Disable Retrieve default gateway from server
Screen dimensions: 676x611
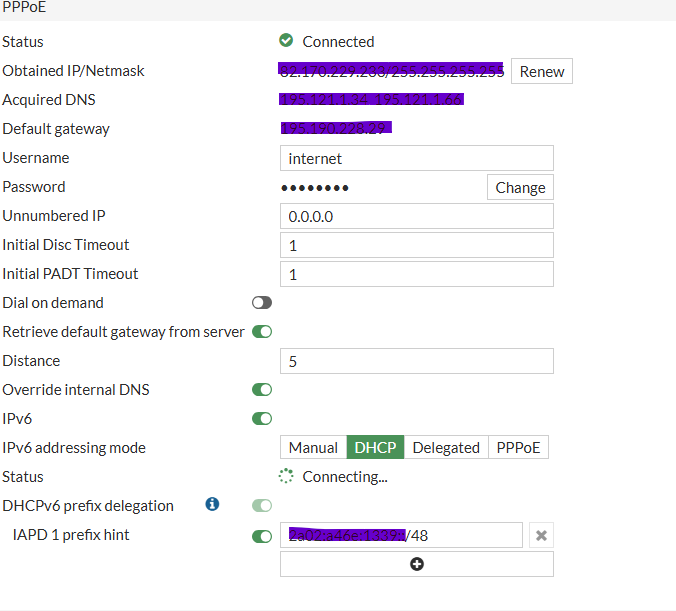point(262,332)
